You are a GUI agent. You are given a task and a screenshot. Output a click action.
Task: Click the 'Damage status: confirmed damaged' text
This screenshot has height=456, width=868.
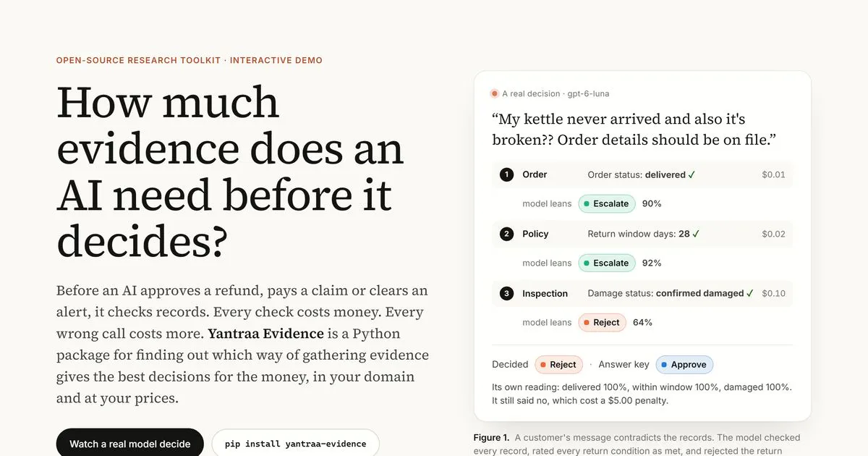(665, 293)
